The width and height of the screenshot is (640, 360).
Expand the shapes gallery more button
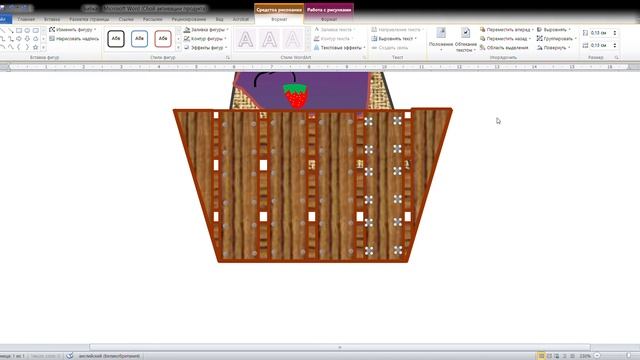(x=44, y=47)
